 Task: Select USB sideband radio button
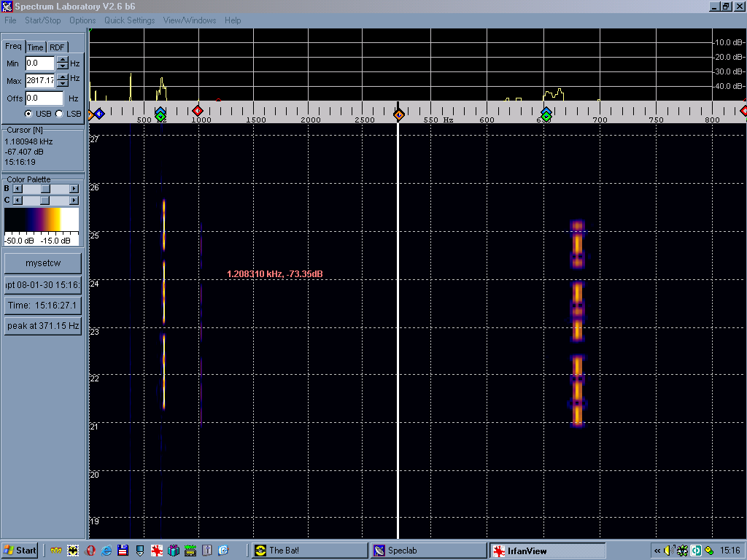28,114
